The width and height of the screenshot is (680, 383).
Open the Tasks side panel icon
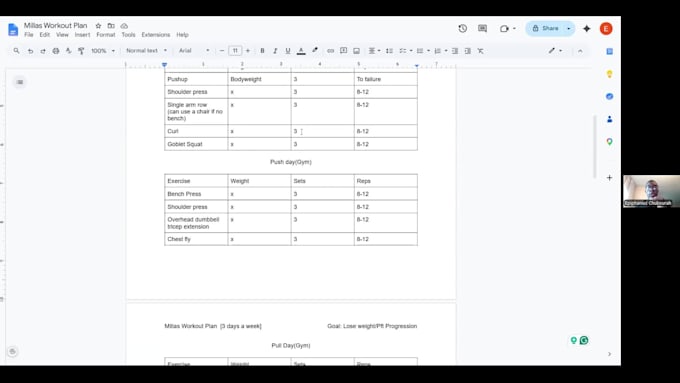coord(609,96)
